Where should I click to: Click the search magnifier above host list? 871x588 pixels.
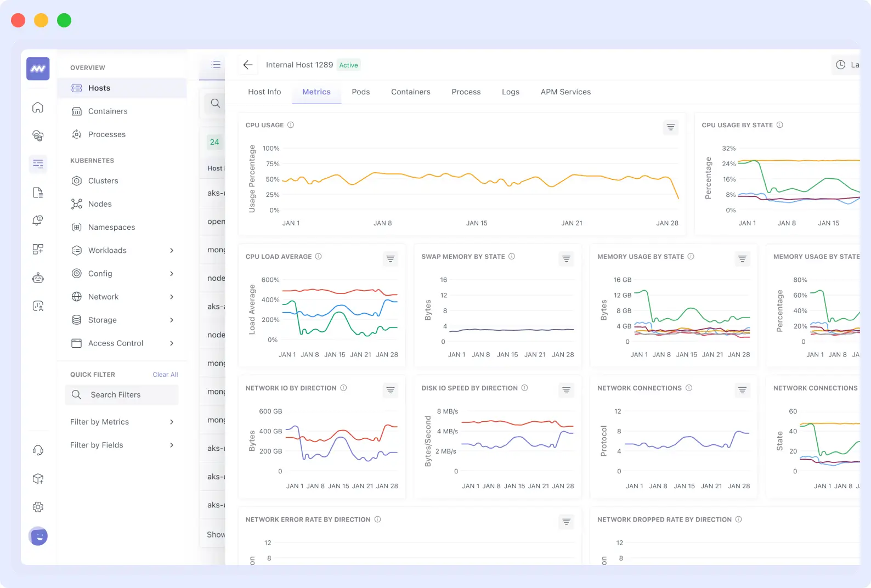click(216, 103)
